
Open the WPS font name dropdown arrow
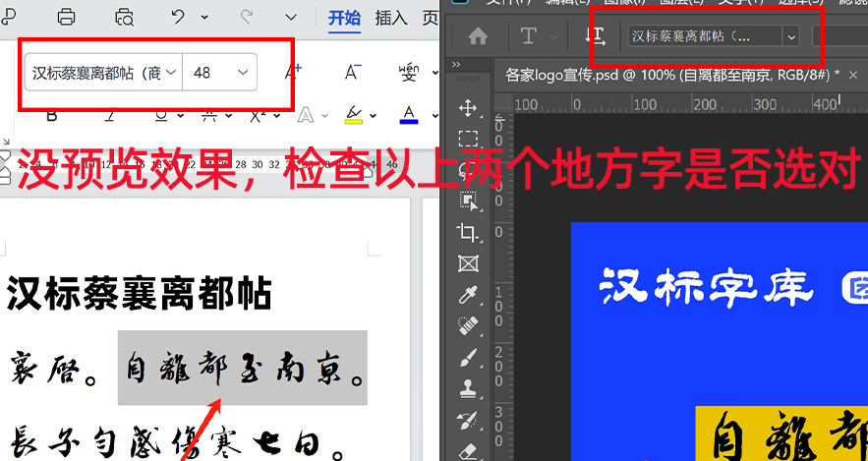(171, 72)
